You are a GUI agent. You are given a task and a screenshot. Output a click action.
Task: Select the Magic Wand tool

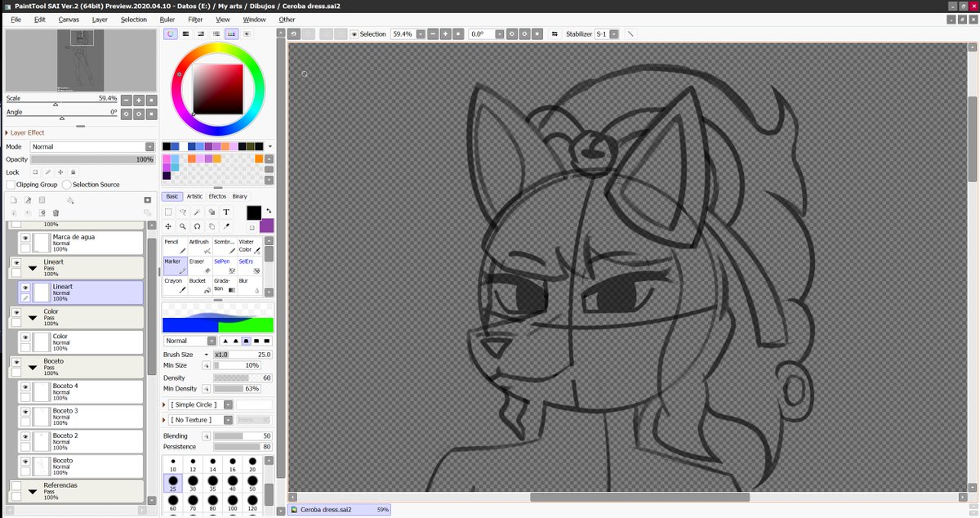click(x=198, y=212)
